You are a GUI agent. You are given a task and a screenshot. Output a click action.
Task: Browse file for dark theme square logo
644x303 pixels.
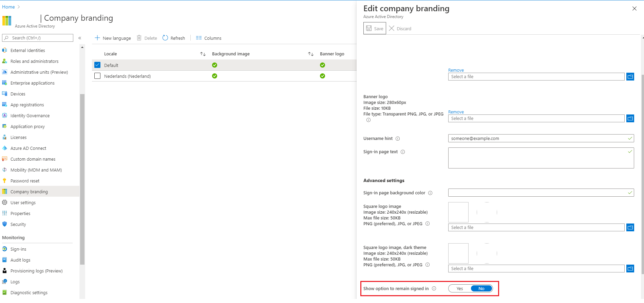(x=630, y=268)
